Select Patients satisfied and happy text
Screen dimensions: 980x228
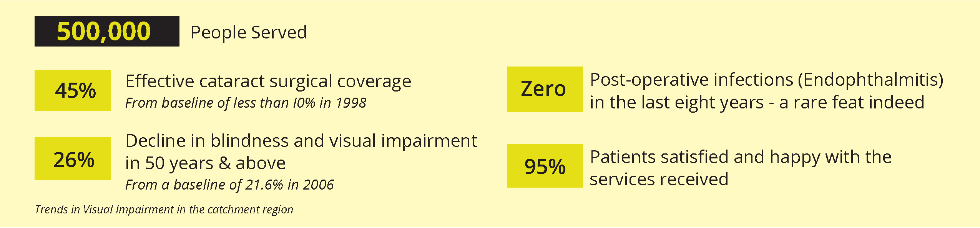pyautogui.click(x=741, y=157)
